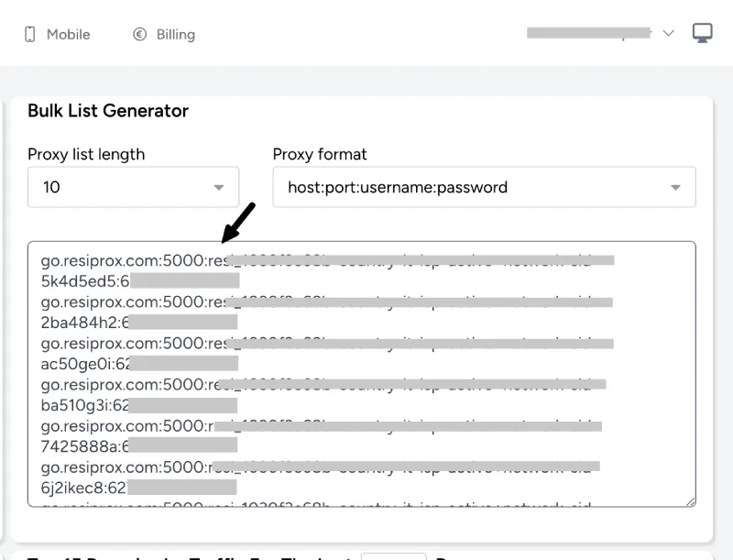Viewport: 733px width, 560px height.
Task: Click the Mobile phone icon
Action: [x=30, y=35]
